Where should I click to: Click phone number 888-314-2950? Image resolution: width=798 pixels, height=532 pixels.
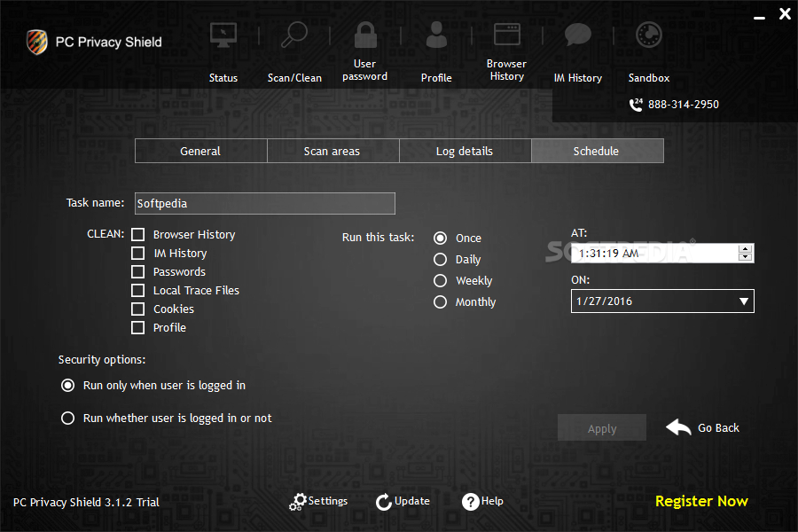684,105
